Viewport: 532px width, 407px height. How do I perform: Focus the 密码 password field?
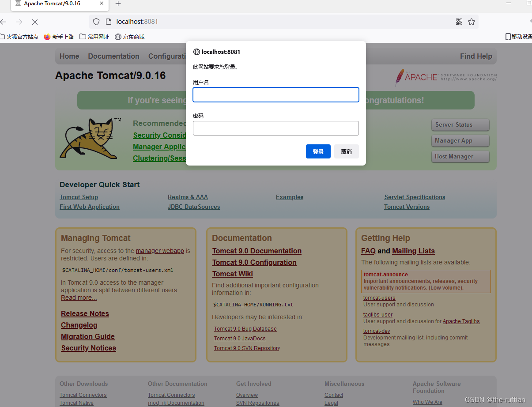pos(276,128)
